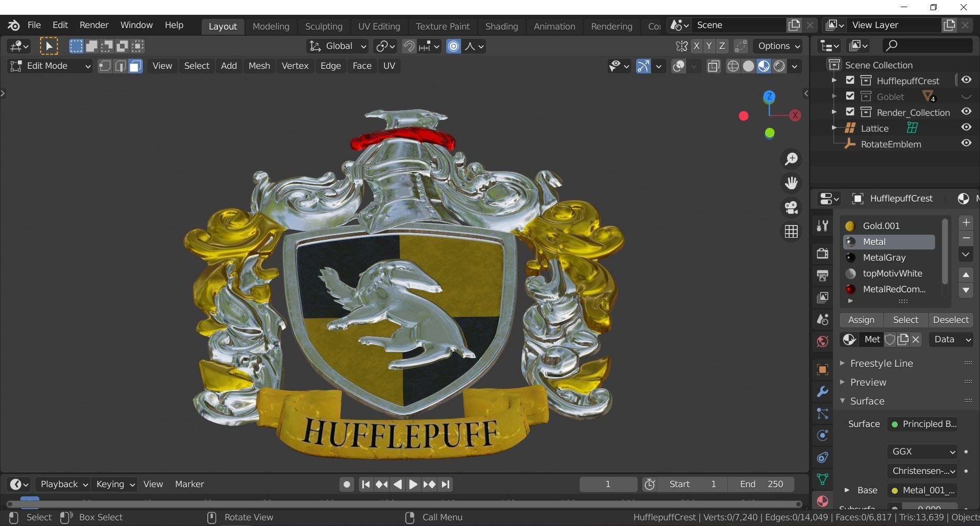This screenshot has width=980, height=526.
Task: Move material slot up
Action: pos(966,274)
